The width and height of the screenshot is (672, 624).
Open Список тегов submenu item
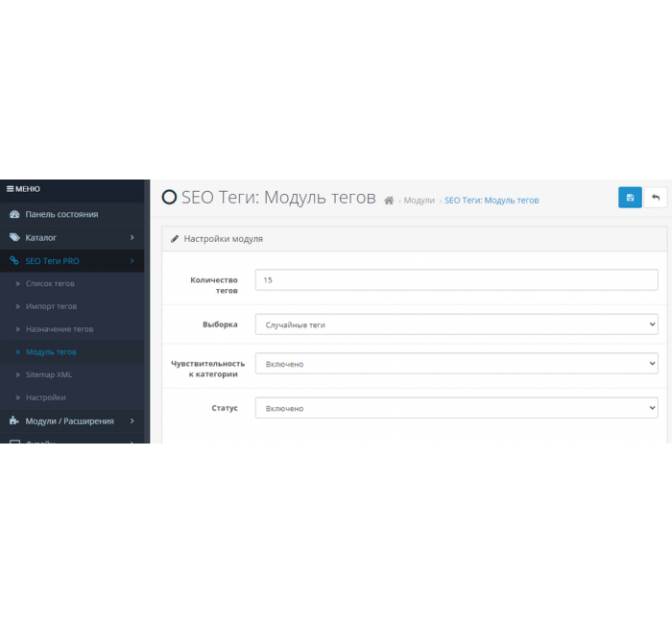72,283
